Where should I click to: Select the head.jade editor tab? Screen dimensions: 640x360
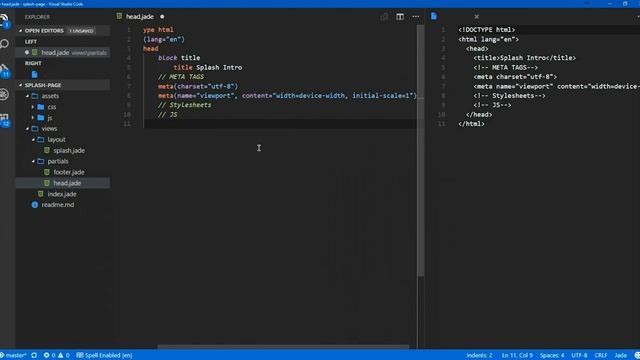click(x=140, y=17)
